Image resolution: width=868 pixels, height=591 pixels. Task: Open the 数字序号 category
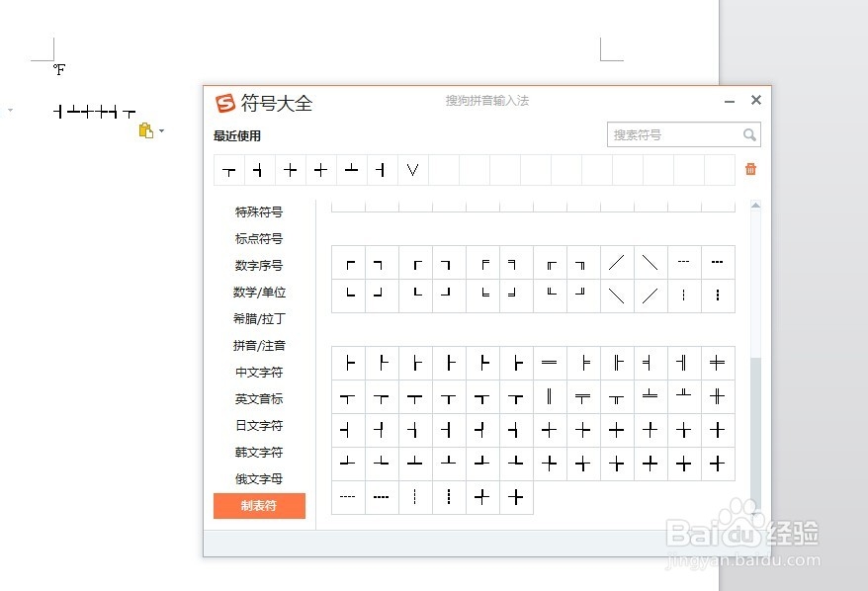tap(257, 265)
